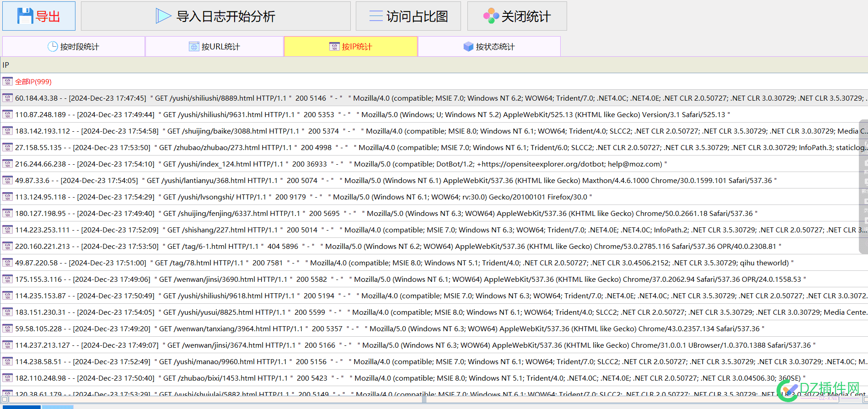
Task: Click row icon for IP 114.238.58.51
Action: pos(7,361)
